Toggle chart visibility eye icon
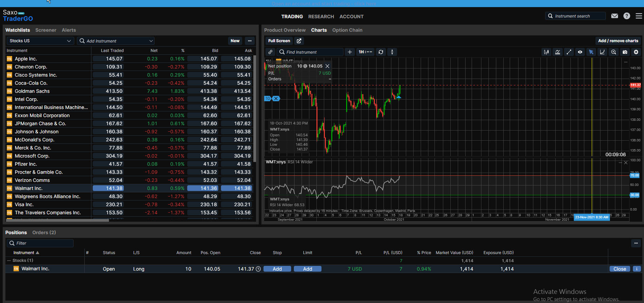Viewport: 644px width, 303px height. tap(580, 52)
